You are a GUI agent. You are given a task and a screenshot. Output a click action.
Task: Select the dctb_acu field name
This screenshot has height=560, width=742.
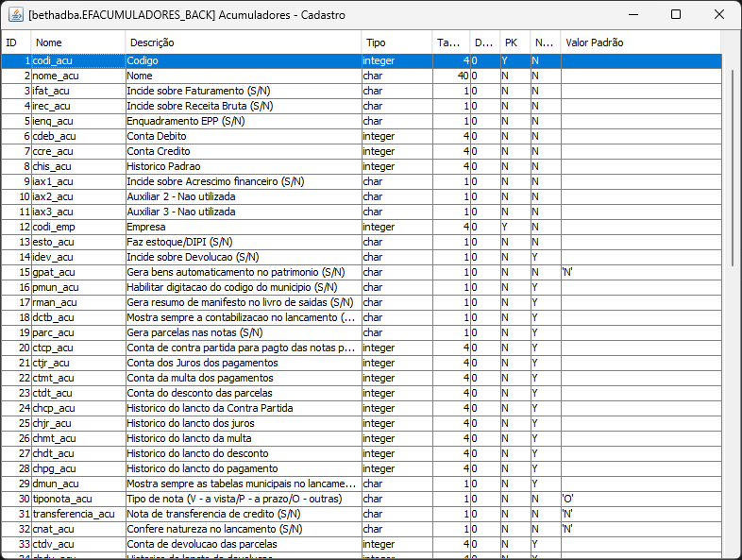tap(78, 318)
